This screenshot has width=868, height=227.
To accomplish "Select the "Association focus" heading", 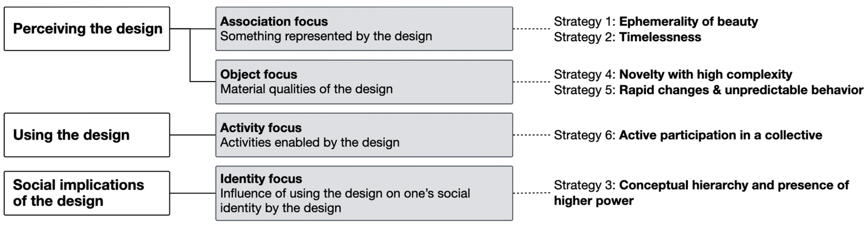I will pos(274,22).
